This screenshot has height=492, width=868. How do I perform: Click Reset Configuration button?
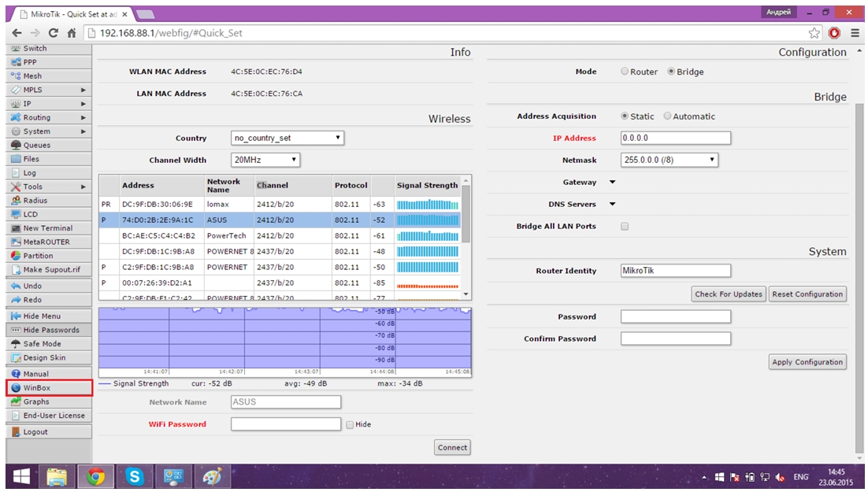tap(807, 294)
